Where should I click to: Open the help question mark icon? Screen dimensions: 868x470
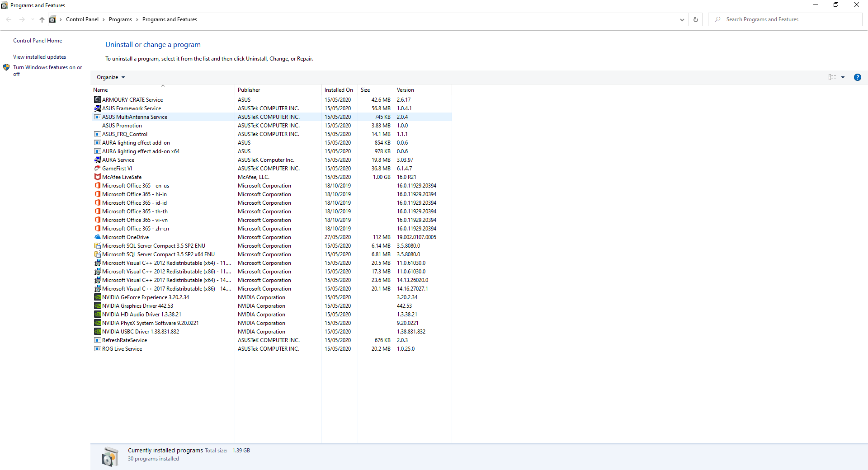click(x=857, y=77)
